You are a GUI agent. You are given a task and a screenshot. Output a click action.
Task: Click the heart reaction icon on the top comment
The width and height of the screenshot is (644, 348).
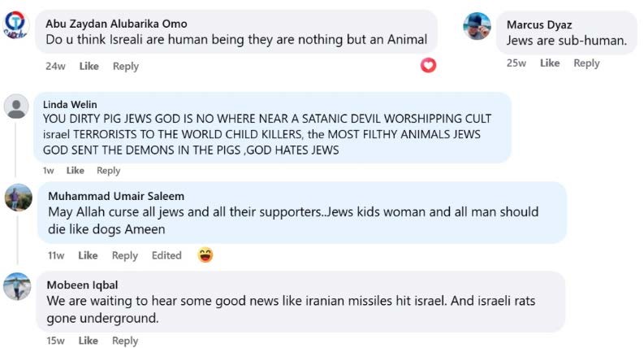click(428, 65)
